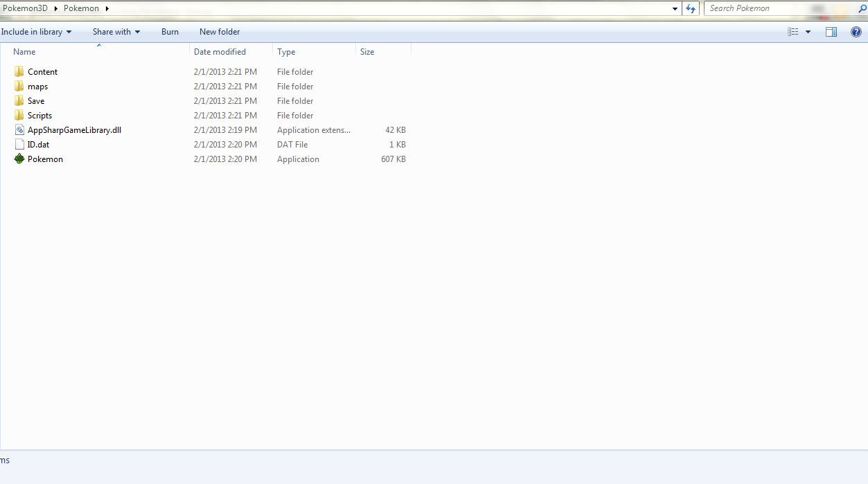This screenshot has width=868, height=484.
Task: Click the Burn toolbar button
Action: [170, 32]
